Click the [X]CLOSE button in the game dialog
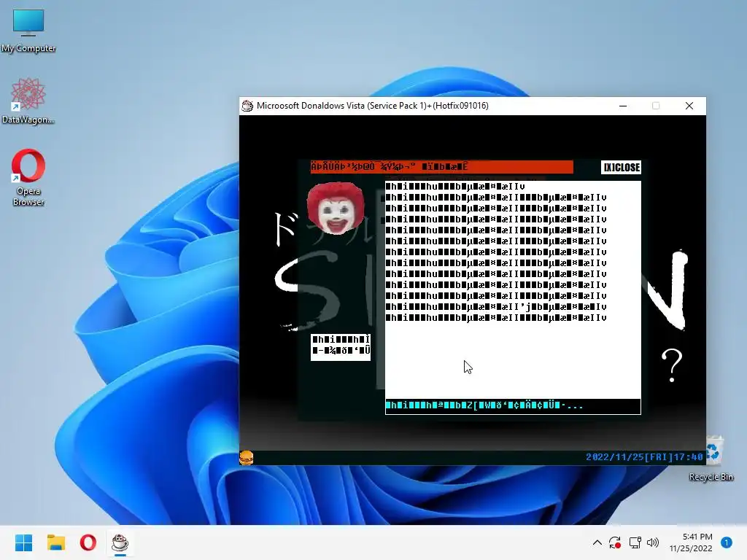 point(621,167)
